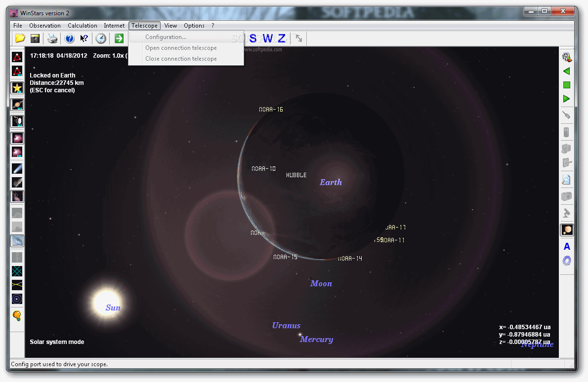
Task: Toggle asteroids display rock icon
Action: click(x=17, y=183)
